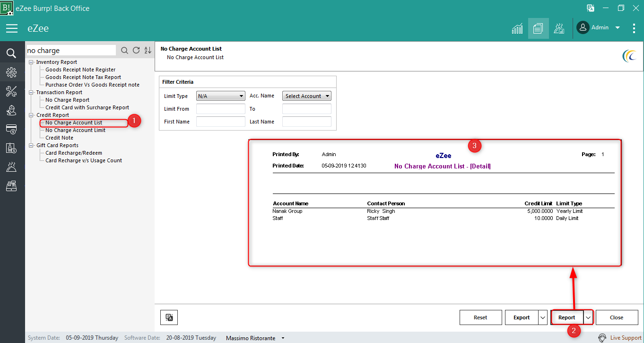Click the Last Name input field
Screen dimensions: 644x343
307,122
